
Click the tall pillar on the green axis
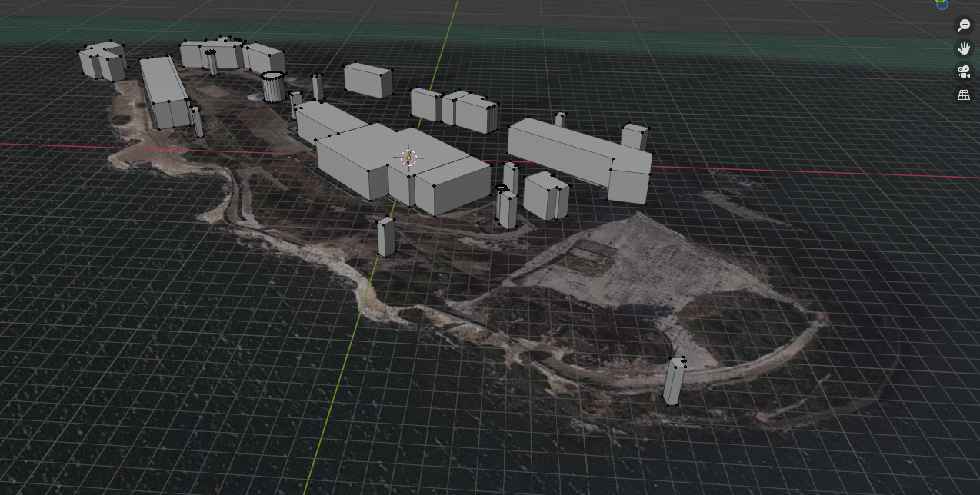point(385,237)
